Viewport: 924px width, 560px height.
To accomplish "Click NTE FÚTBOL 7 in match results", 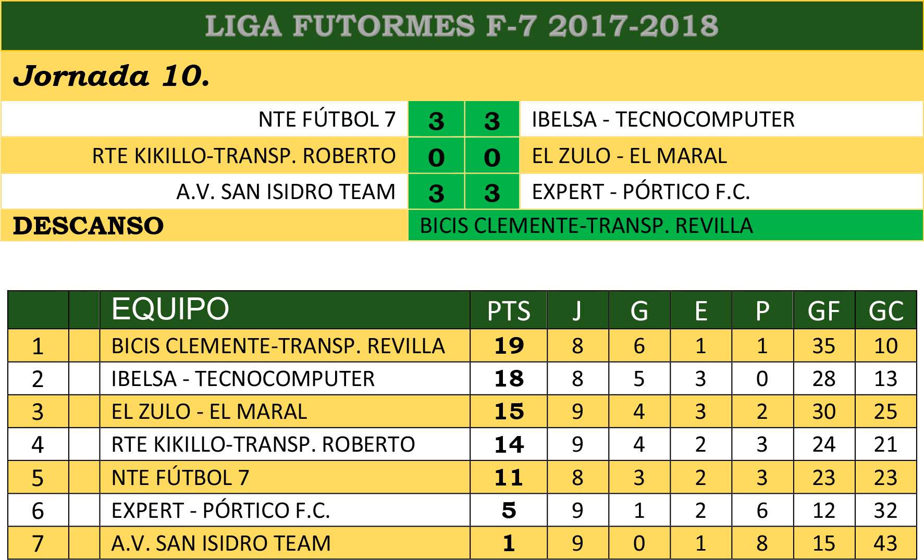I will coord(327,120).
